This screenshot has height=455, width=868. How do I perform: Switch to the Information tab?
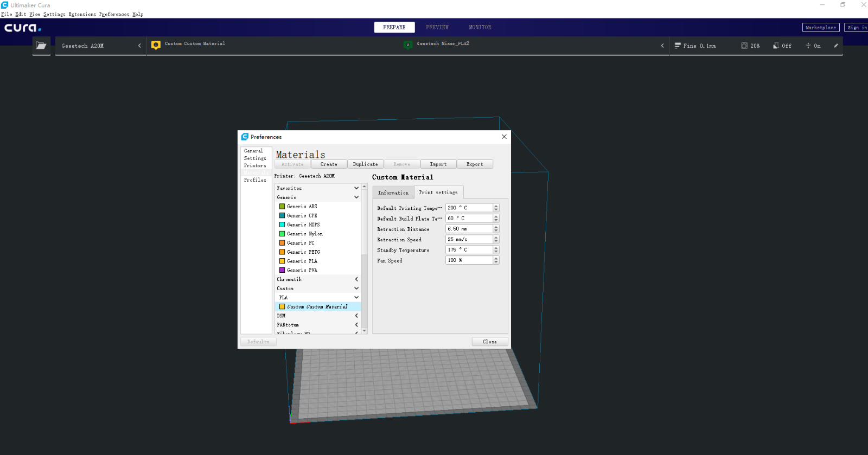pos(393,193)
